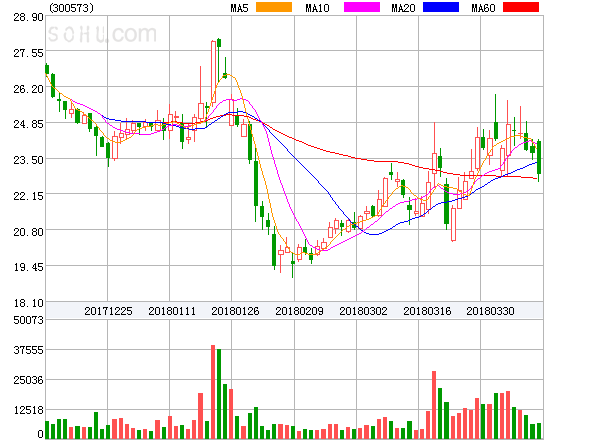Click the tallest green volume bar
The height and width of the screenshot is (440, 600).
tap(219, 394)
